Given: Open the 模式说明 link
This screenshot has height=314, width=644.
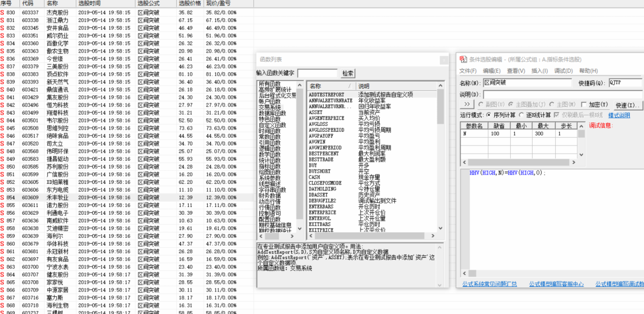Looking at the screenshot, I should tap(619, 115).
